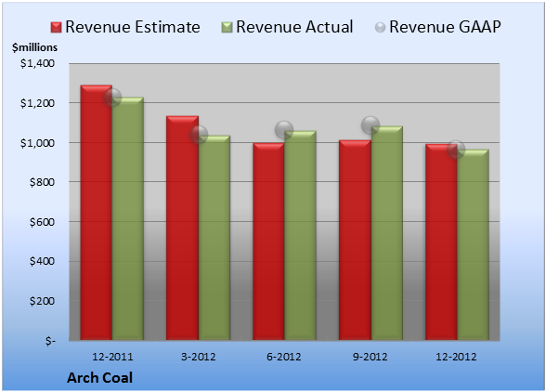Viewport: 546px width, 392px height.
Task: Click the GAAP sphere marker for 12-2011
Action: pyautogui.click(x=112, y=98)
